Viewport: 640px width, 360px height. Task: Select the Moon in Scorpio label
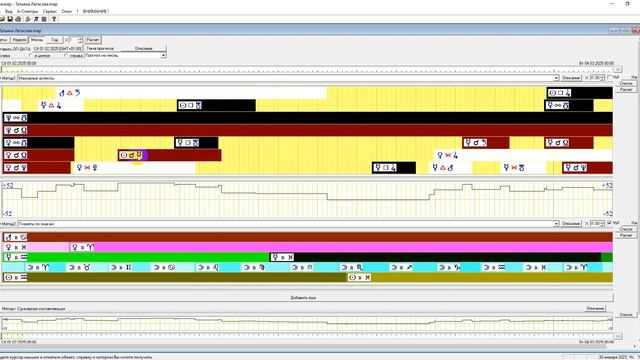pos(352,267)
